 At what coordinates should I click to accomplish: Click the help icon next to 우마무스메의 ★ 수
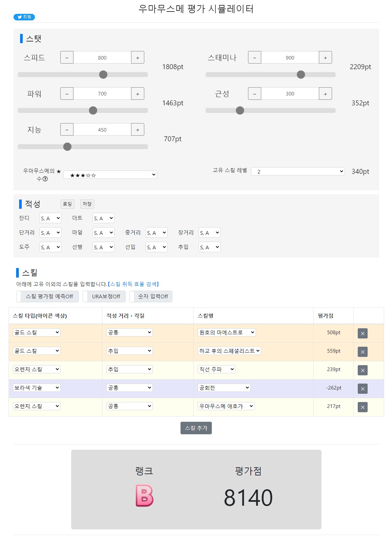tap(45, 179)
